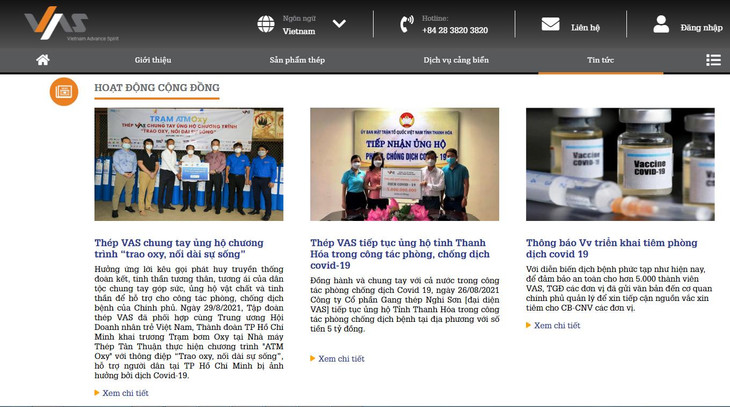Image resolution: width=730 pixels, height=407 pixels.
Task: Open the Covid-19 vaccine vials image
Action: (x=620, y=164)
